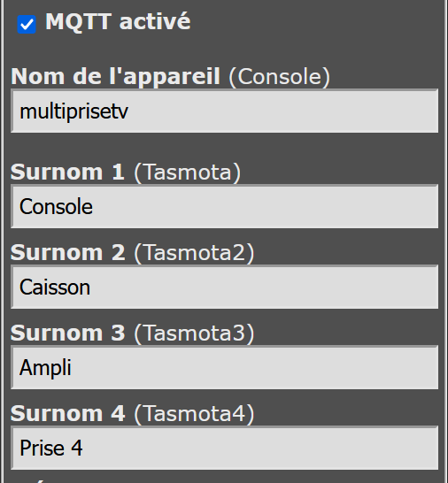Place cursor on the word multiprisetv
The width and height of the screenshot is (448, 483).
(73, 111)
